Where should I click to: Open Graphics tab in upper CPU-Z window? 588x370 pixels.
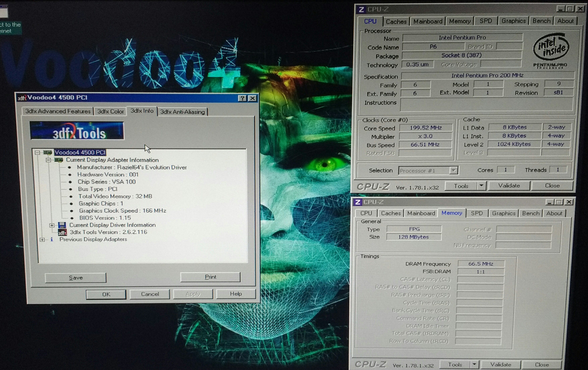(514, 21)
